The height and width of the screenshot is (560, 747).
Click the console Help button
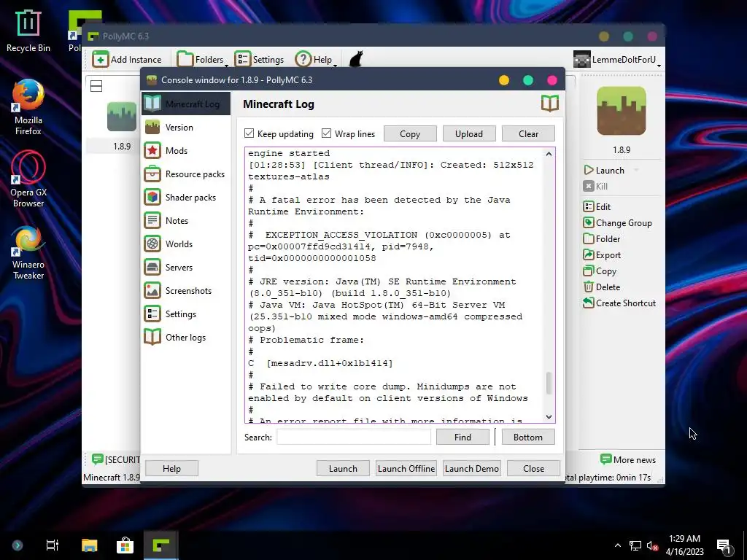[171, 469]
